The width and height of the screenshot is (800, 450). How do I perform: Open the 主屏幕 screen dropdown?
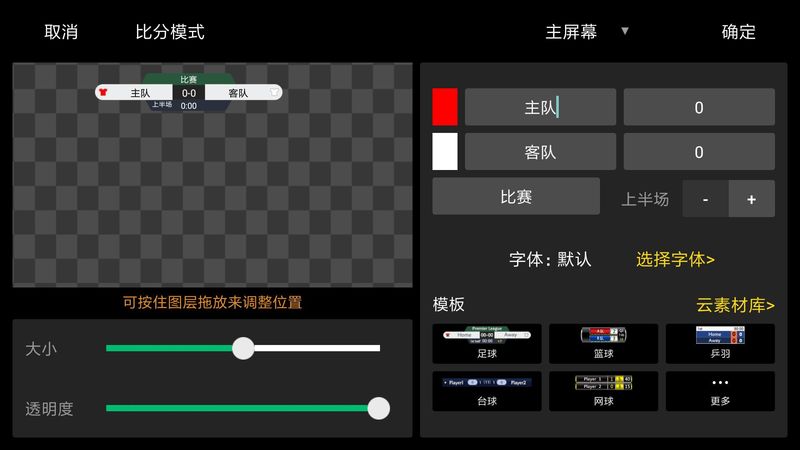(x=571, y=32)
